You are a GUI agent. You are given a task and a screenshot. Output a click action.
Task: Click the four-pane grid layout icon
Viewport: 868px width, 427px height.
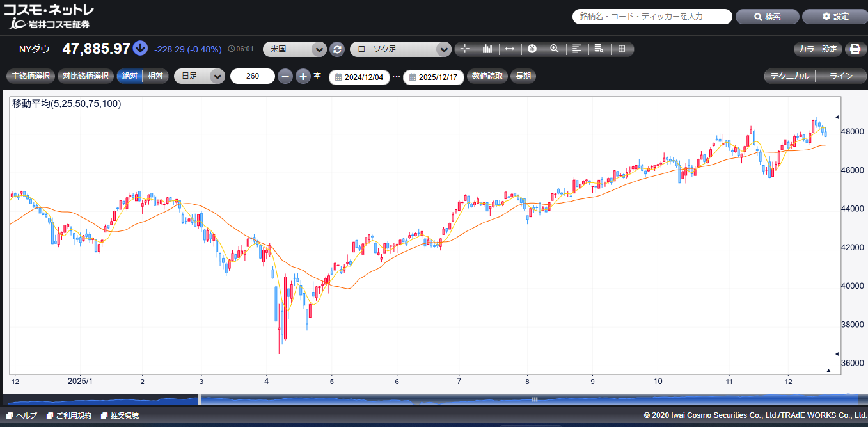pos(622,49)
